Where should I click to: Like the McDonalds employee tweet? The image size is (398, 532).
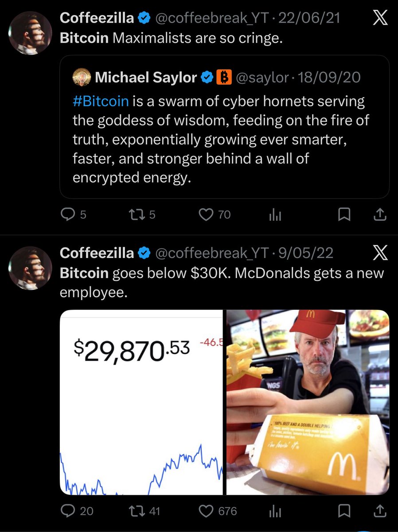tap(206, 511)
